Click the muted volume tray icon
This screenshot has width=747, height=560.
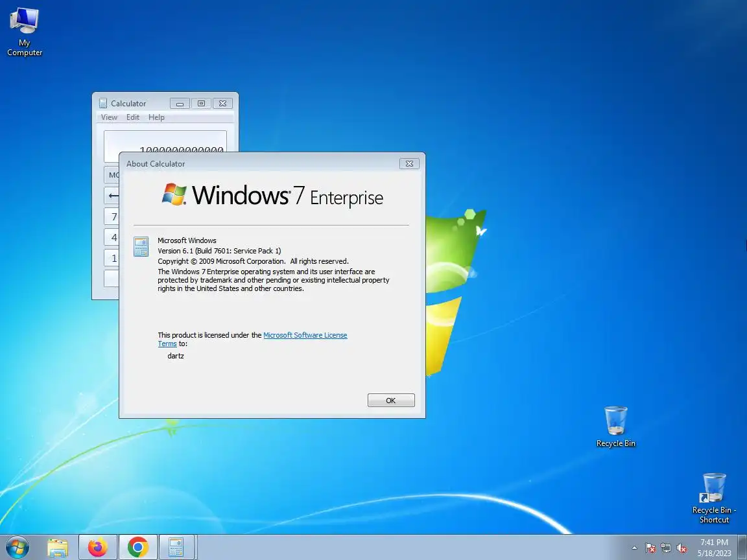[x=682, y=548]
